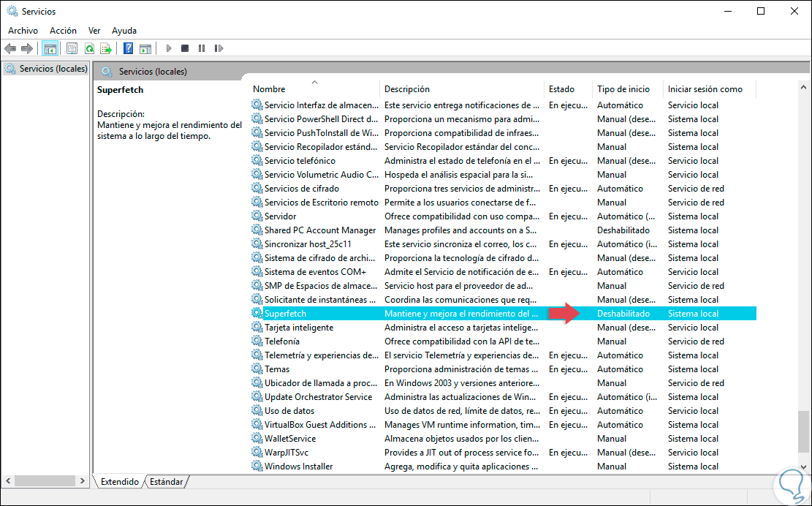Sort by the Tipo de inicio column

tap(628, 89)
